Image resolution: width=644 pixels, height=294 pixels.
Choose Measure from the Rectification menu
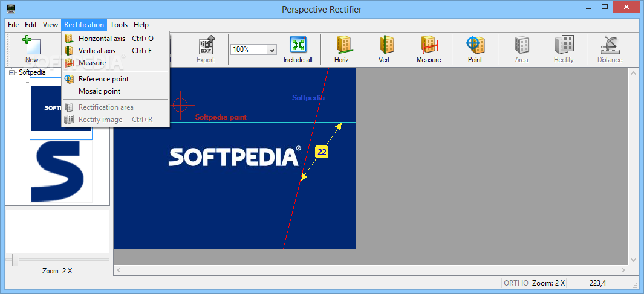(115, 63)
